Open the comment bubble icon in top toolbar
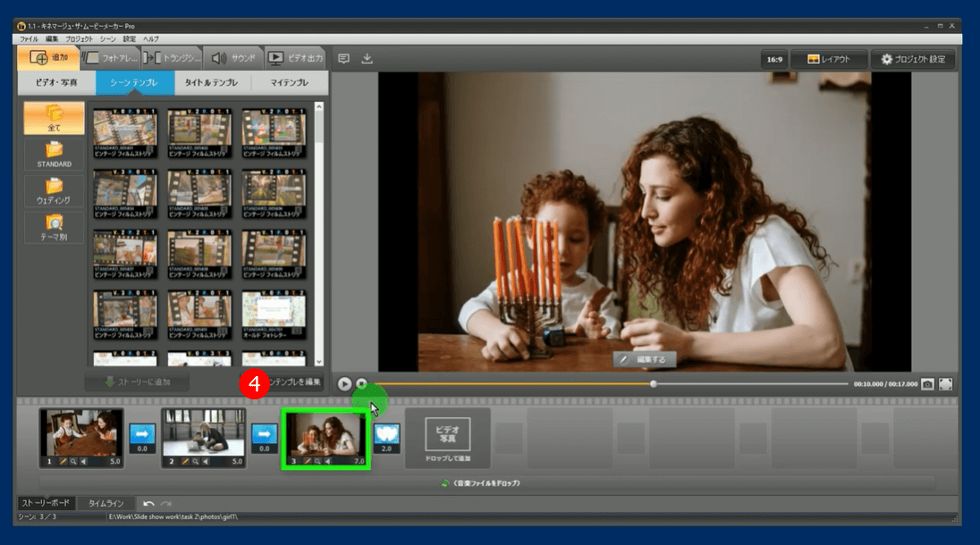The width and height of the screenshot is (980, 545). coord(343,59)
